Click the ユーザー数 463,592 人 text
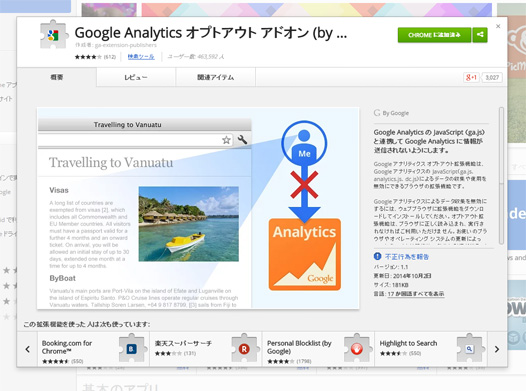 tap(196, 57)
